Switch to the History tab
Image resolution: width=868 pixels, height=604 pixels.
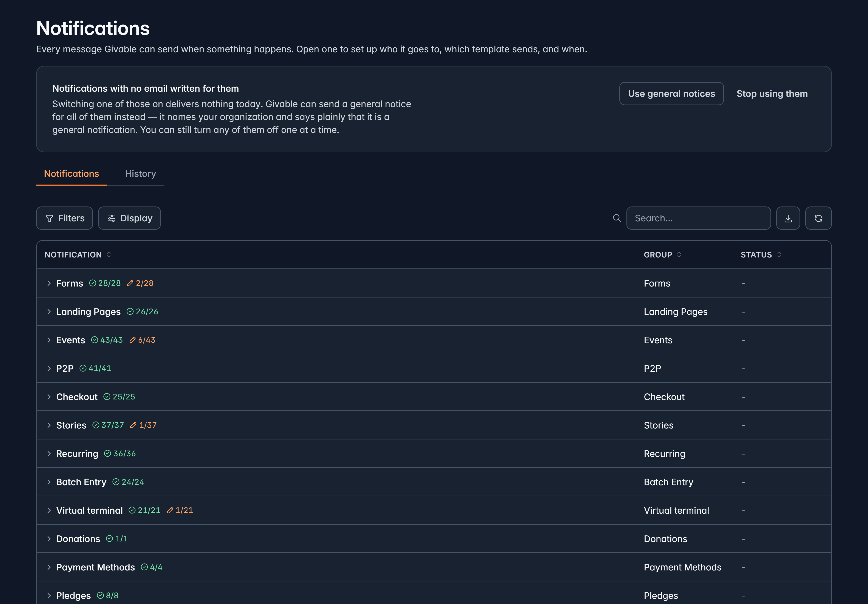[x=140, y=174]
